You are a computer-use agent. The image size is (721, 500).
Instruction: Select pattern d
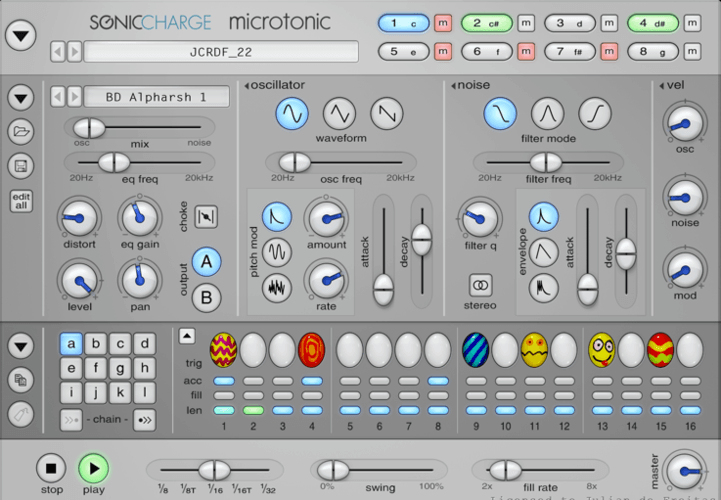[144, 344]
